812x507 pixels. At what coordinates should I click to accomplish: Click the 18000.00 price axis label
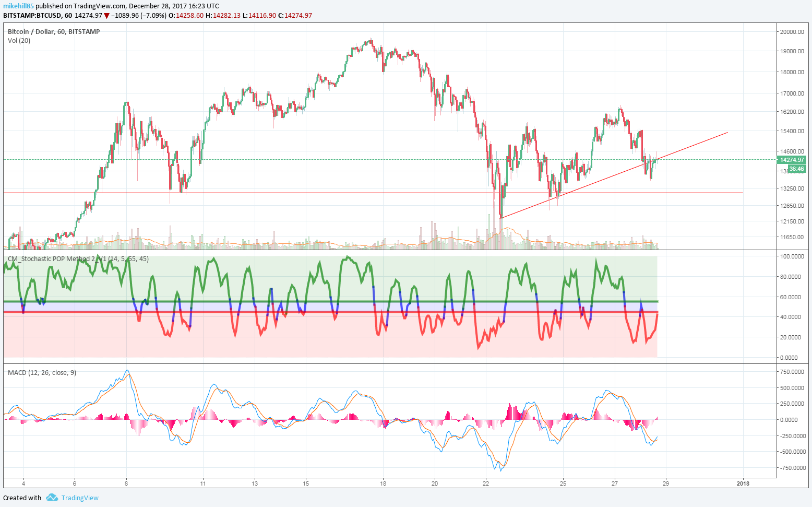[x=792, y=72]
